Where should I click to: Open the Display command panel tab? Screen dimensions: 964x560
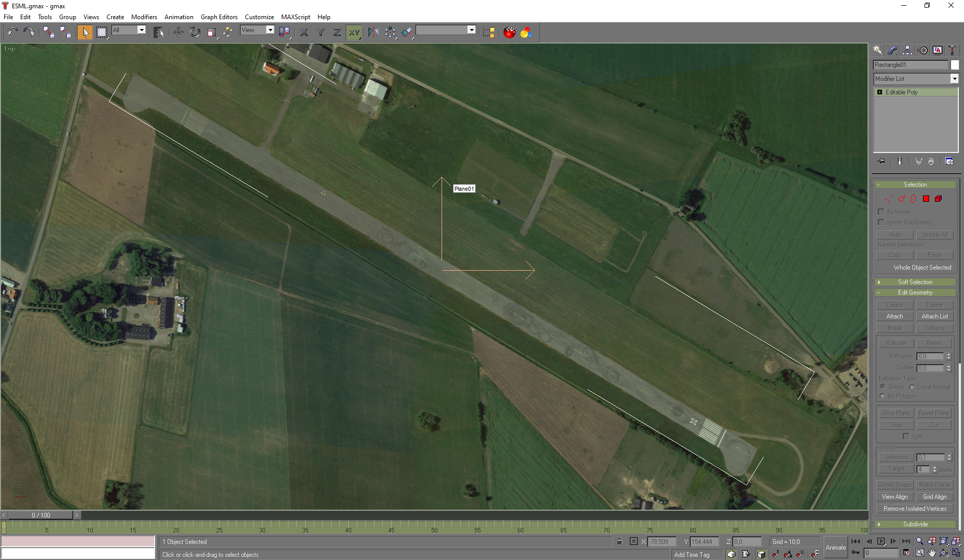pos(938,50)
